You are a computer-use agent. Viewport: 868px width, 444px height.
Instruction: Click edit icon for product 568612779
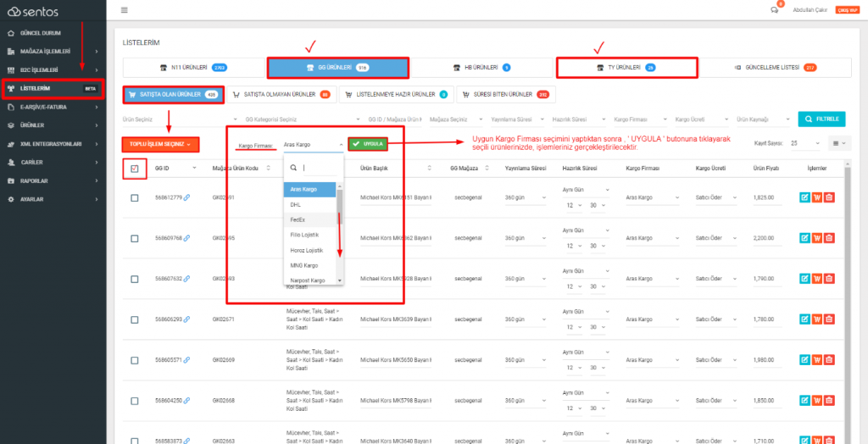(804, 197)
